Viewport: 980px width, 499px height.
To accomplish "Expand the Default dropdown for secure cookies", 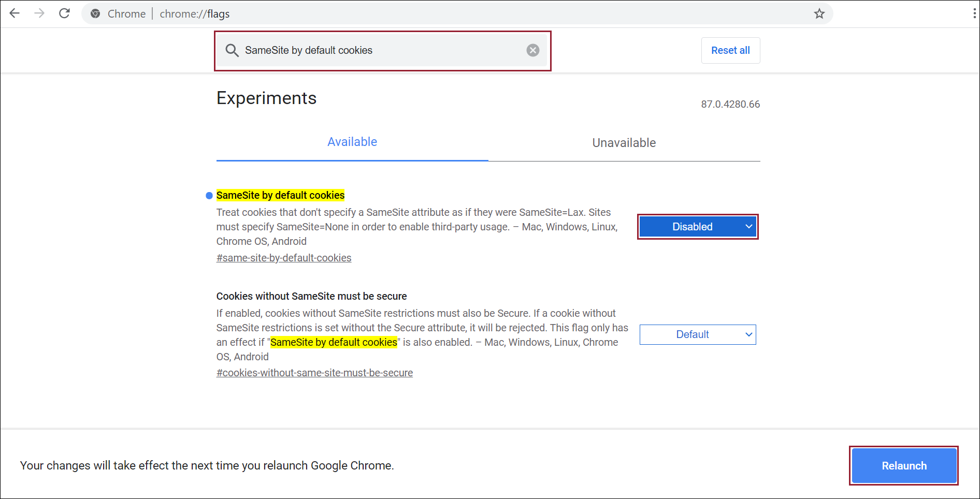I will coord(697,334).
